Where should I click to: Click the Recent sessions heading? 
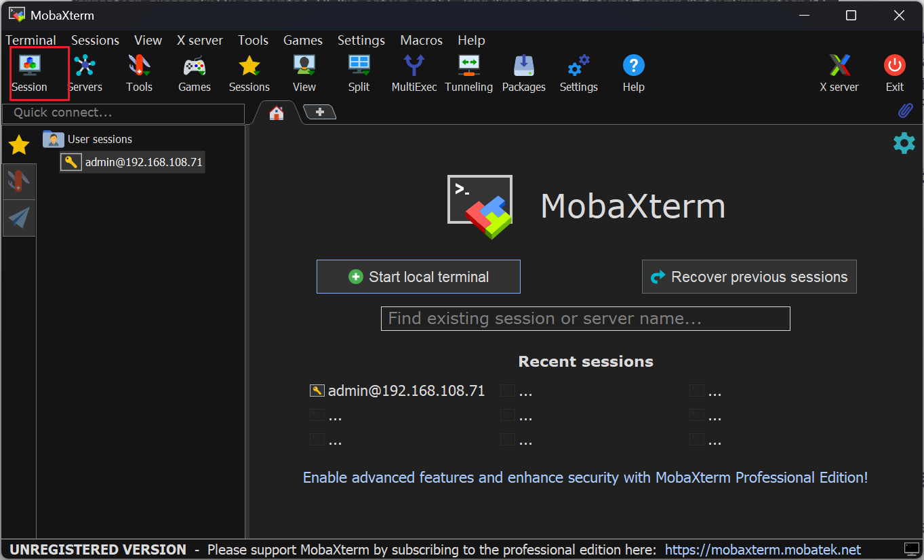tap(586, 361)
